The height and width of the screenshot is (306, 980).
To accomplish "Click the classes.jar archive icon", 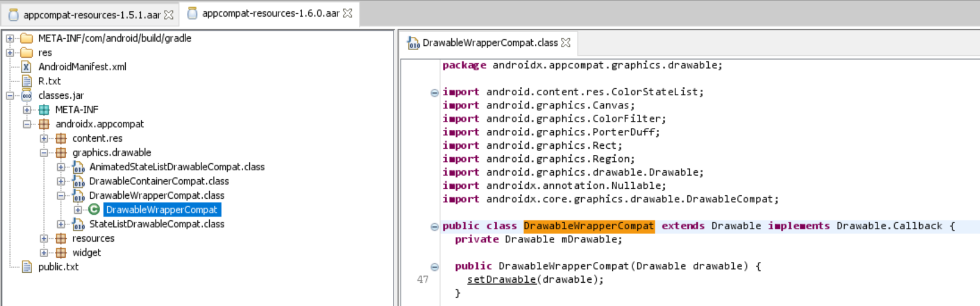I will click(x=27, y=95).
